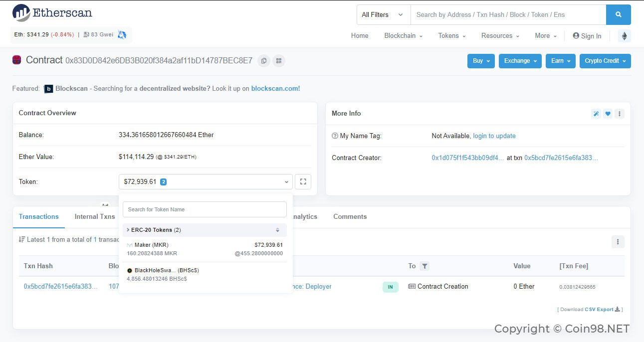Click the gas tracker icon near 83 Gwei
The image size is (644, 342).
pyautogui.click(x=86, y=35)
